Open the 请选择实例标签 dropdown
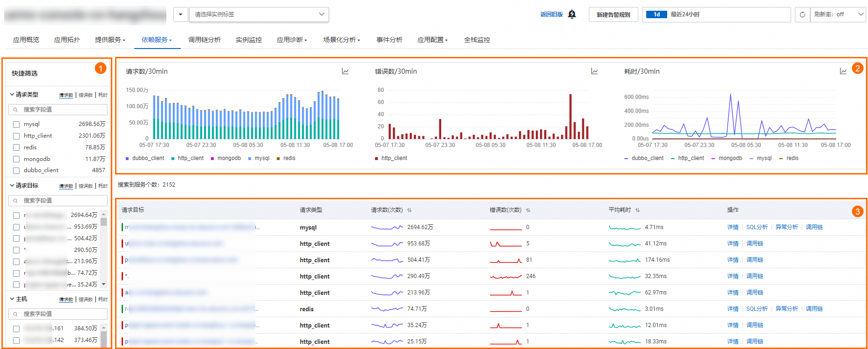 pyautogui.click(x=259, y=14)
